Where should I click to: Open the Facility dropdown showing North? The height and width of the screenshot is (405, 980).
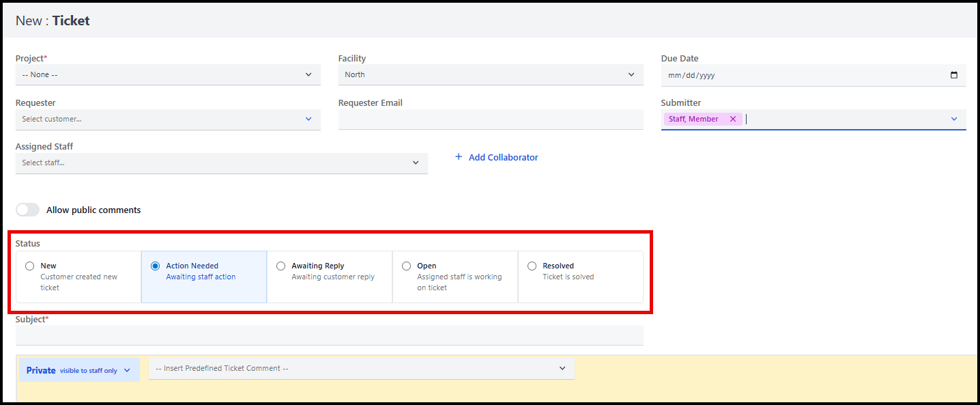tap(490, 74)
